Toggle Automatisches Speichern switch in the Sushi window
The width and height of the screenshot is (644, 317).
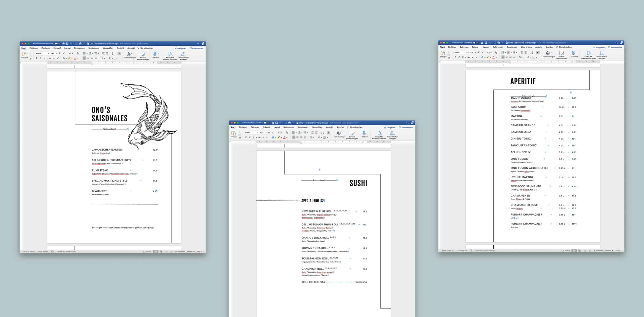[x=267, y=123]
